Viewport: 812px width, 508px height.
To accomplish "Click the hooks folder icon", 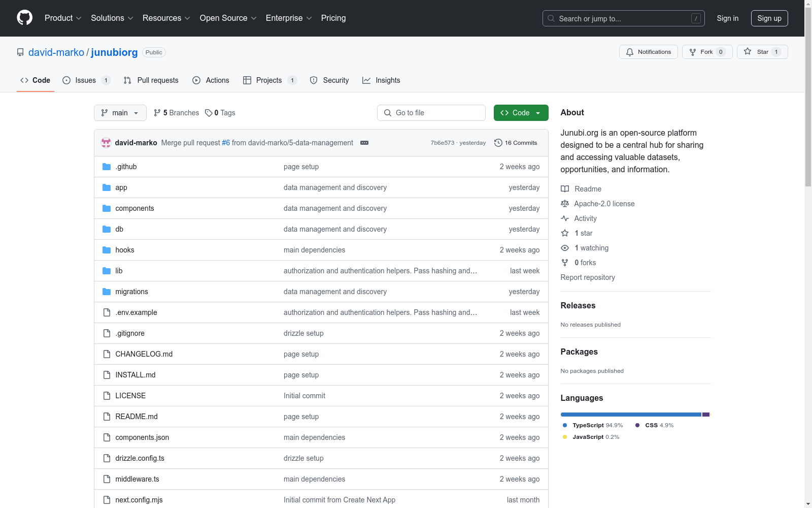I will tap(107, 250).
